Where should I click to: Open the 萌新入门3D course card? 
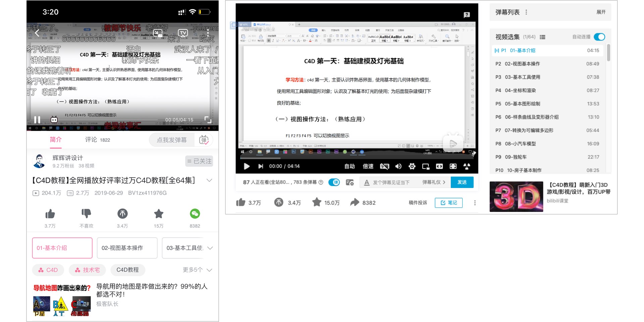point(550,196)
